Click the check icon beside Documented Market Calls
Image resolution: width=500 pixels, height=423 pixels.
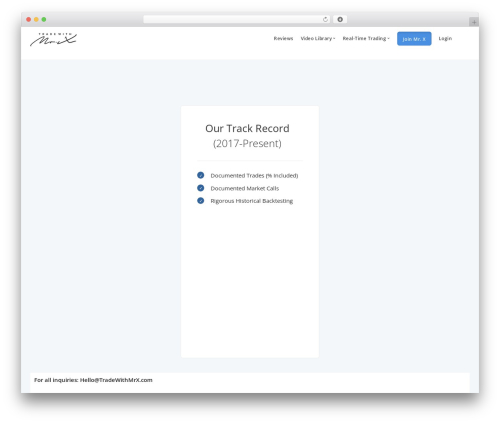pos(201,188)
